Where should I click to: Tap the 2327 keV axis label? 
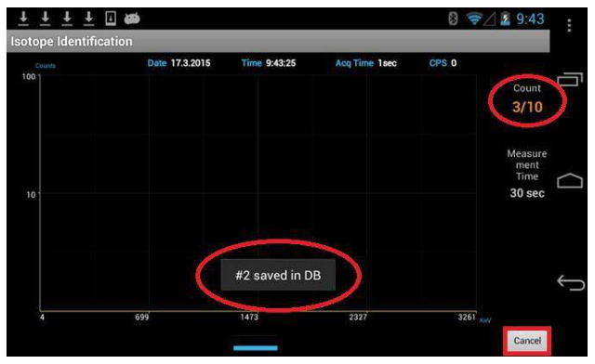(358, 317)
